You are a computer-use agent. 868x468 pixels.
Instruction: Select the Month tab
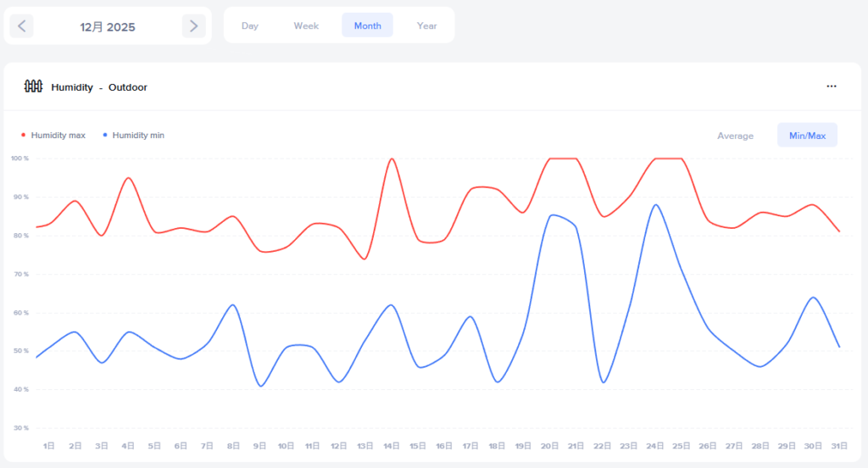(367, 25)
